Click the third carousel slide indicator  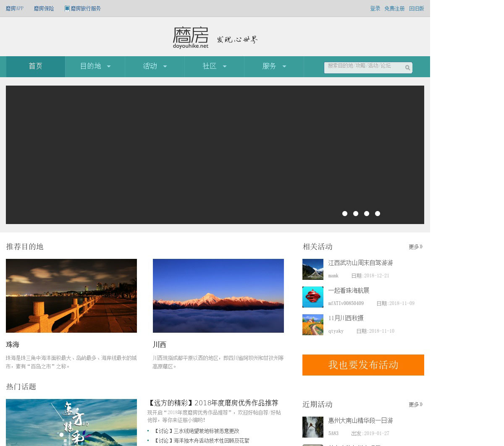pos(367,214)
